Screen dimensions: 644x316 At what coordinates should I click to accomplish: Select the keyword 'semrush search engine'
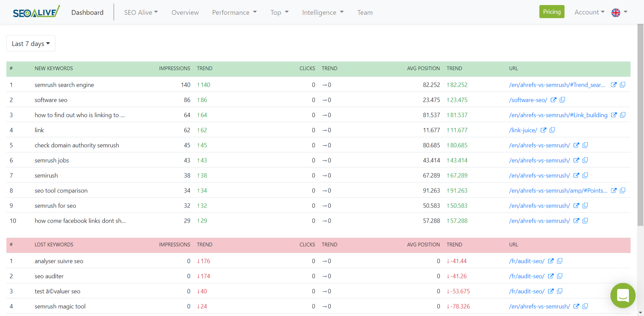tap(64, 85)
